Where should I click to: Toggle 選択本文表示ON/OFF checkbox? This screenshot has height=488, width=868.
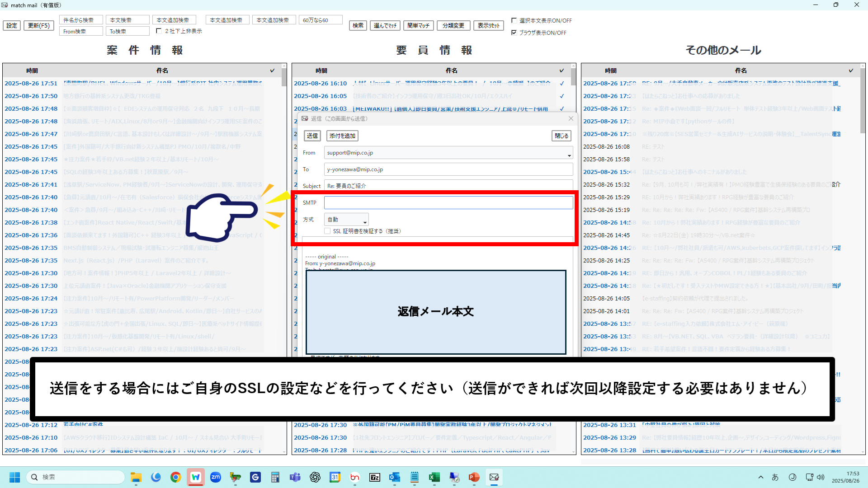click(514, 20)
